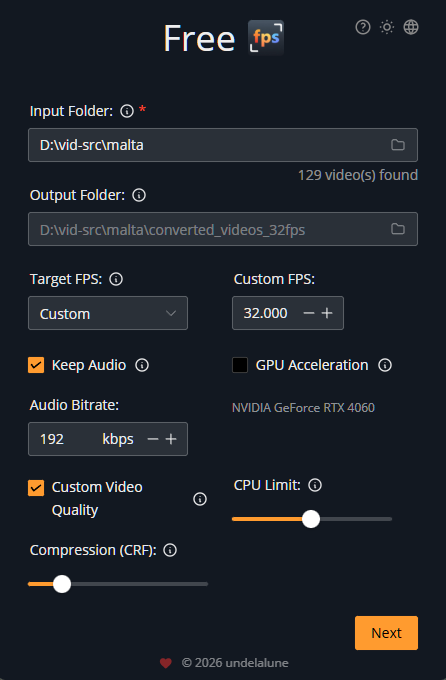
Task: Show Custom Video Quality info icon
Action: (200, 499)
